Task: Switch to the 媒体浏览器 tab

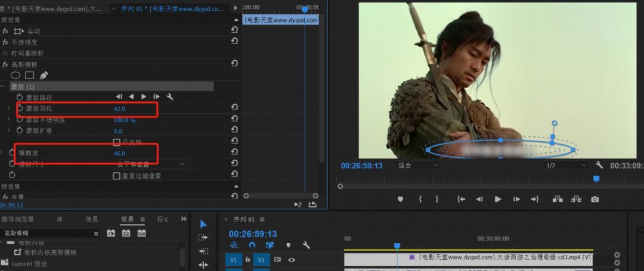Action: (18, 219)
